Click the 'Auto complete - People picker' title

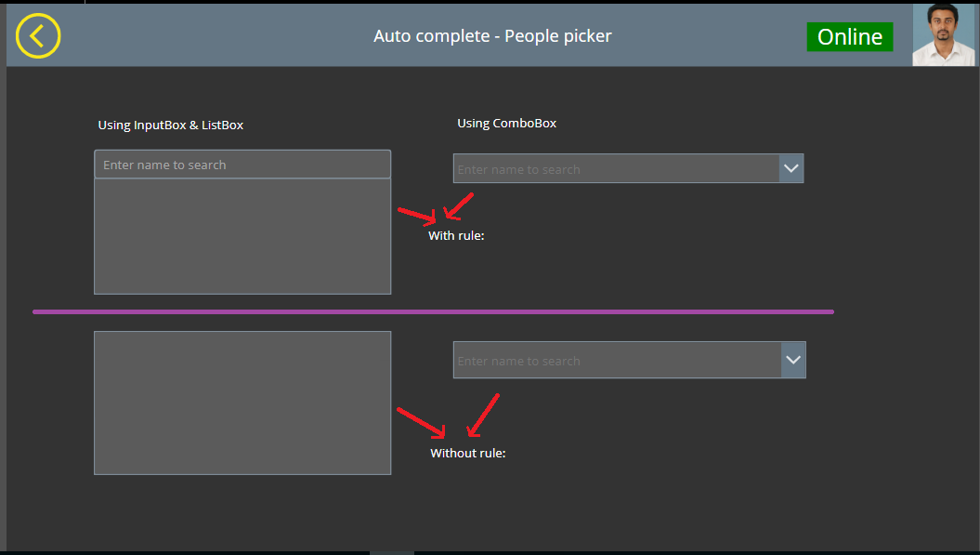pyautogui.click(x=491, y=36)
